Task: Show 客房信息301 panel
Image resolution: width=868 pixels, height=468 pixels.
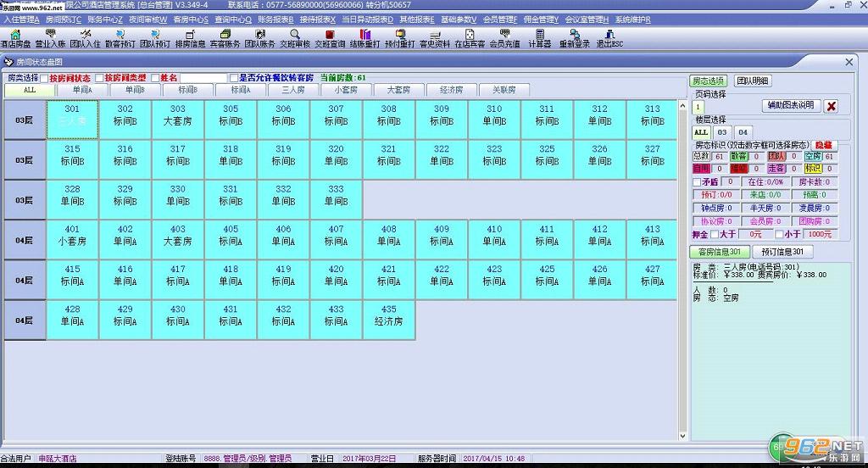Action: (719, 252)
